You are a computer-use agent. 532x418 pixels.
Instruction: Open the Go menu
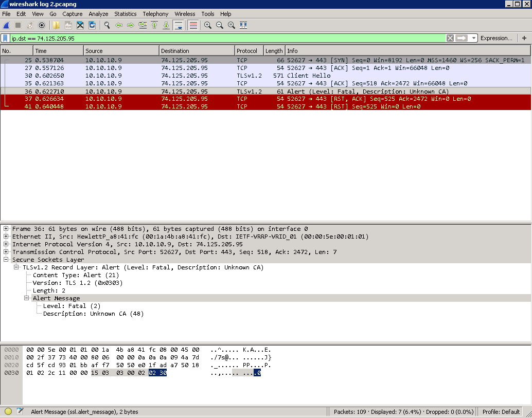pos(53,14)
